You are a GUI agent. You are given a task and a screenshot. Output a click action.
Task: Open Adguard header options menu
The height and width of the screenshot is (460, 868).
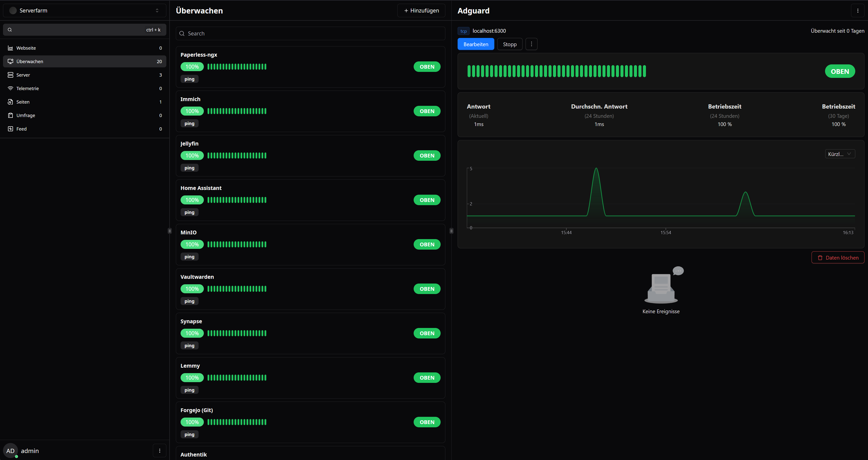[x=858, y=10]
